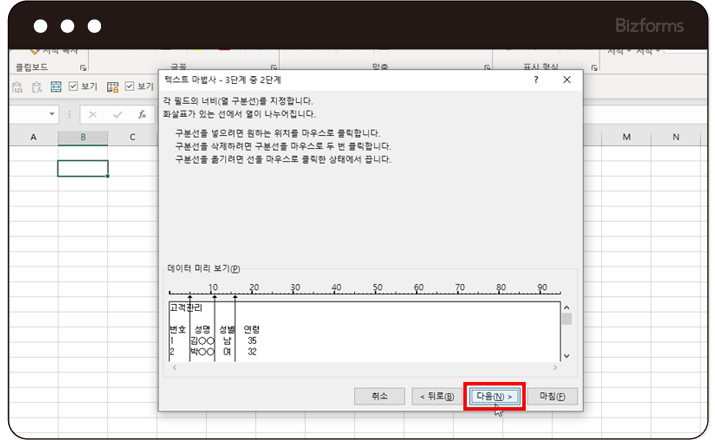Select column header M in the spreadsheet
715x440 pixels.
click(x=627, y=137)
